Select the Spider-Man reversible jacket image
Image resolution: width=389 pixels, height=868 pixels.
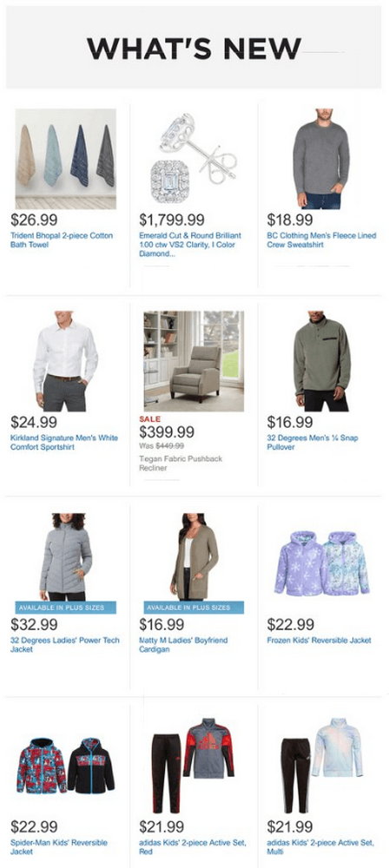coord(65,766)
